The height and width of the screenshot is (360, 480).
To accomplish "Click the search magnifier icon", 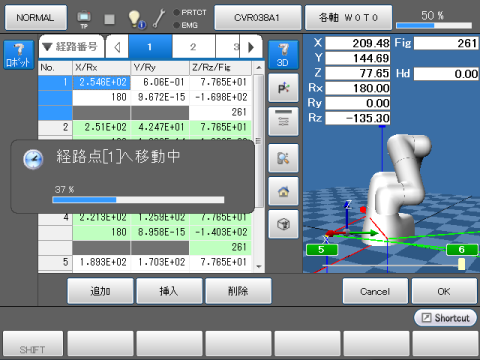I will (283, 158).
